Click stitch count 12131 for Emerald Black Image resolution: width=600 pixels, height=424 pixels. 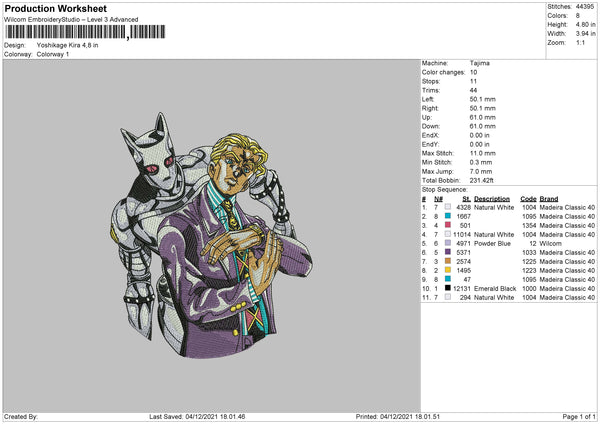tap(462, 289)
